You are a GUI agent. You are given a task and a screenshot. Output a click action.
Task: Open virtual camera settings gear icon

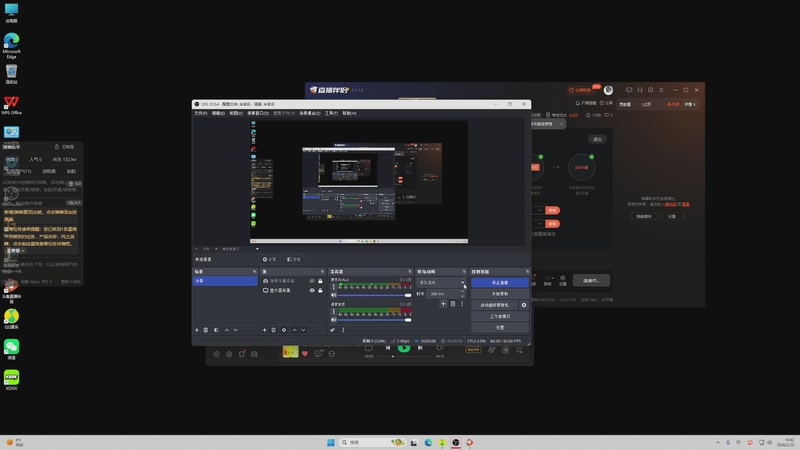click(x=524, y=305)
